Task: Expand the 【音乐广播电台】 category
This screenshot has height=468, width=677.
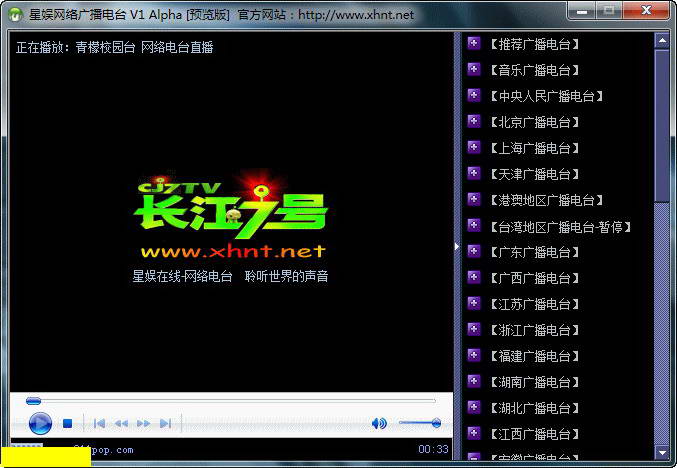Action: 474,69
